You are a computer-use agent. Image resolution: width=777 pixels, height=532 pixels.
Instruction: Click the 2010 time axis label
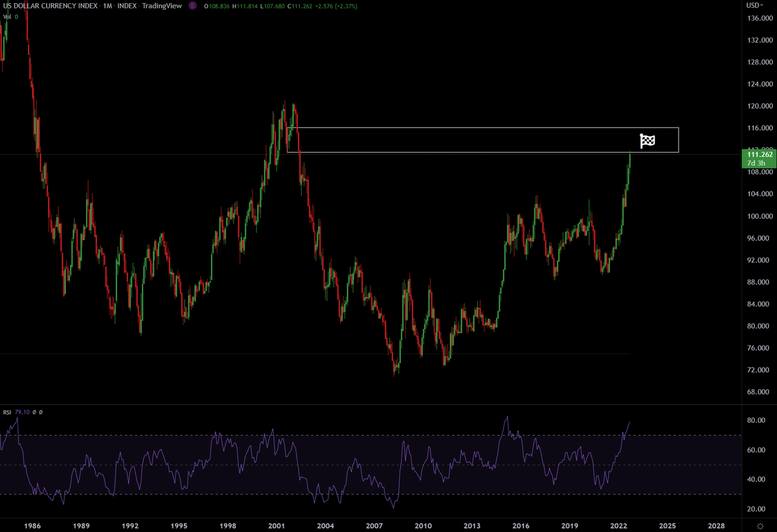(x=423, y=527)
